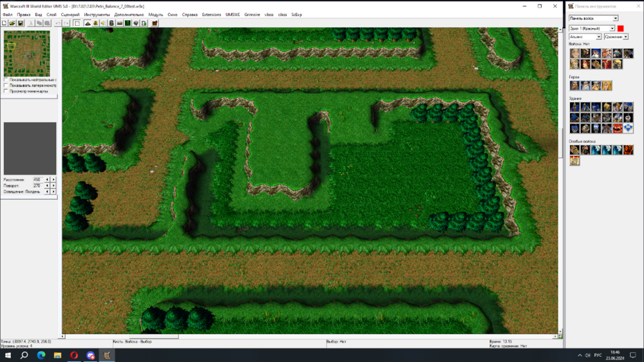Open the Инструменты menu
644x362 pixels.
point(97,14)
